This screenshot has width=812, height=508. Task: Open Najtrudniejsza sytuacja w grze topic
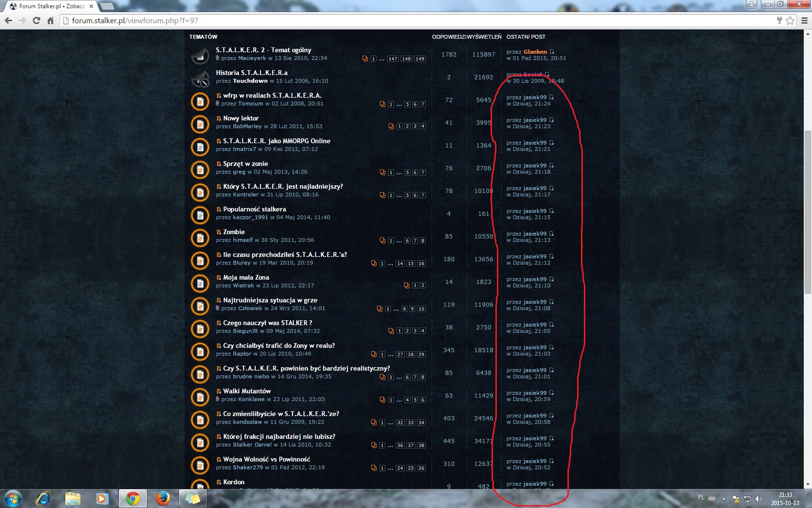(x=270, y=300)
